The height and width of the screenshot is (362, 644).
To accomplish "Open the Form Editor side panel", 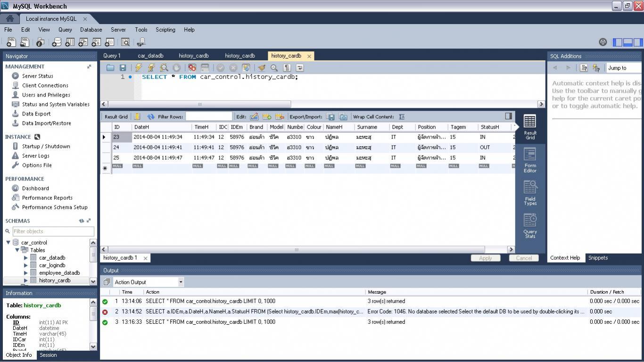I will click(x=530, y=160).
